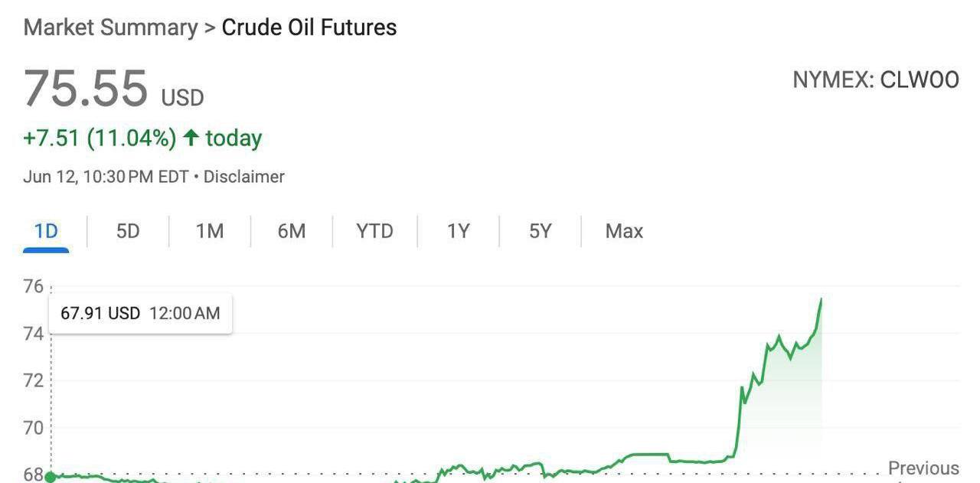The height and width of the screenshot is (483, 980).
Task: Click the NYMEX: CLW00 ticker label
Action: coord(876,80)
